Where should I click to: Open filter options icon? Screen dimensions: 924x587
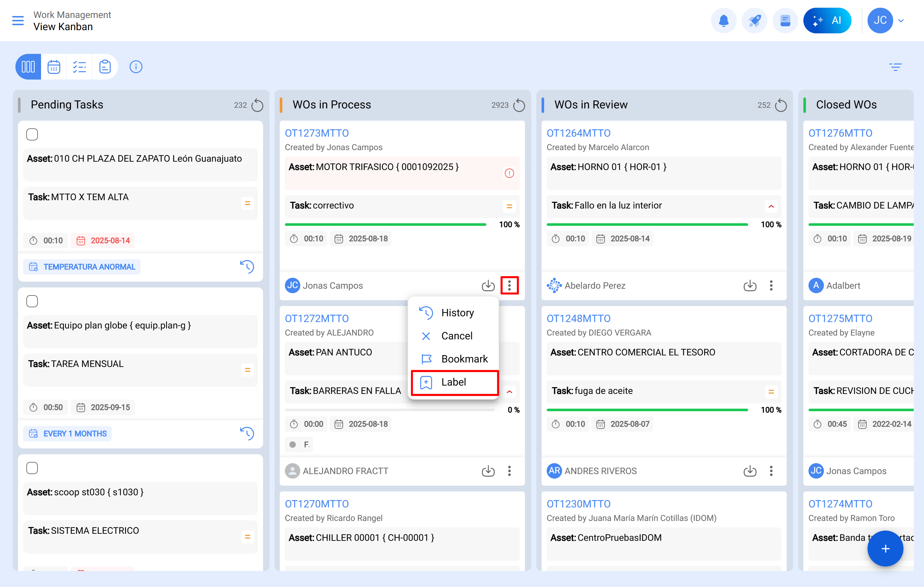pos(895,67)
